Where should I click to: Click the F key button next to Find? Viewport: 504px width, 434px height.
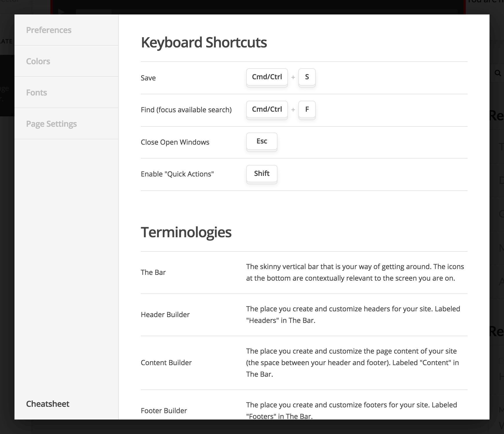[x=307, y=109]
